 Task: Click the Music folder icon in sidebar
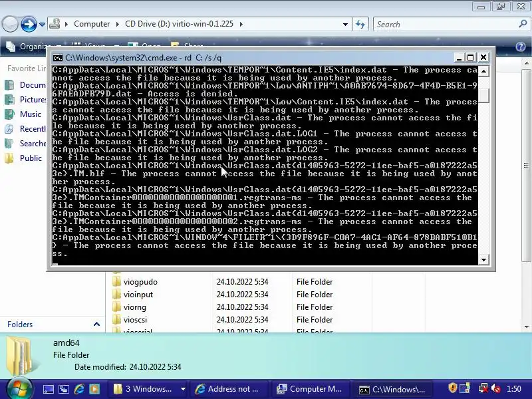click(x=9, y=114)
